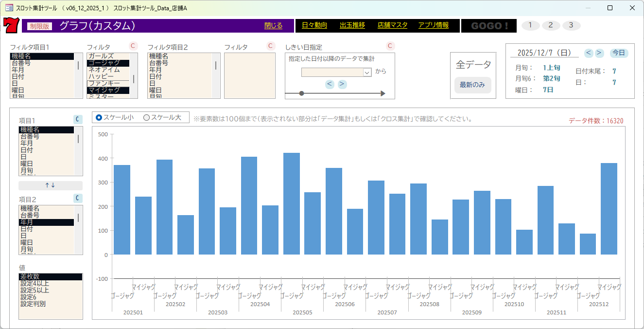Clear the threshold date with red C icon
Screen dimensions: 644x329
tap(390, 46)
